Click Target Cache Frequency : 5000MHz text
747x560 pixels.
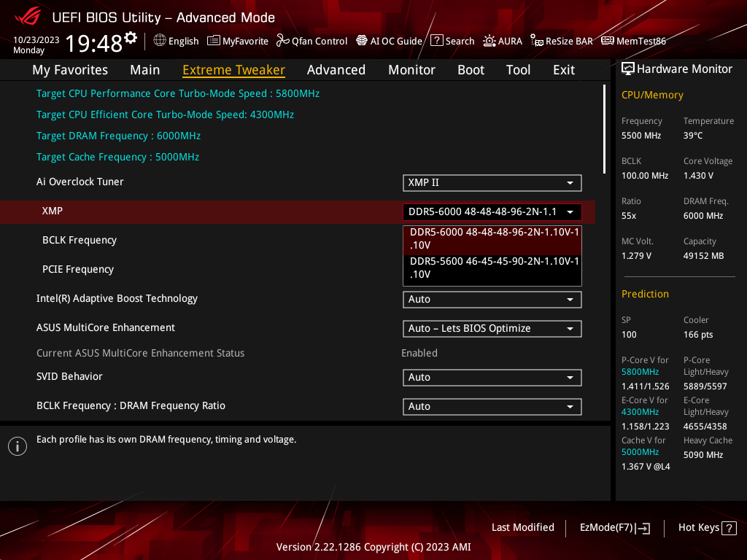point(117,157)
